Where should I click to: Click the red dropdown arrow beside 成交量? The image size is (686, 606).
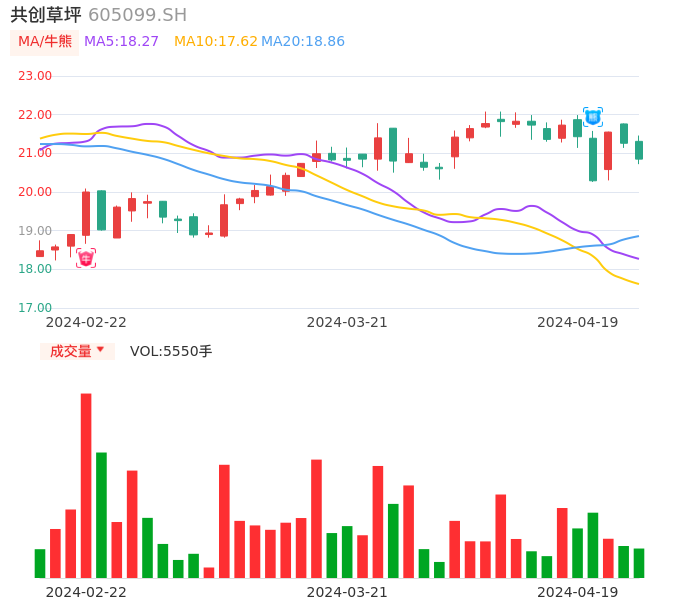coord(100,350)
